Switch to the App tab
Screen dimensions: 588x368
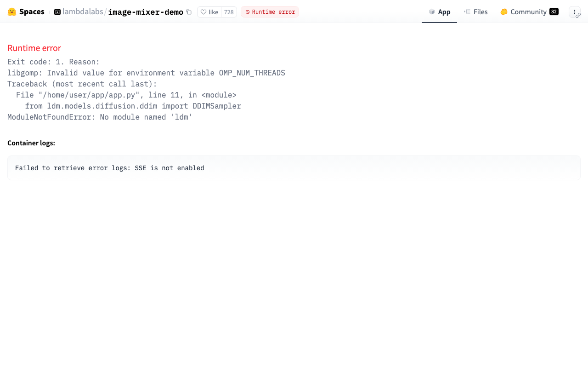coord(439,12)
